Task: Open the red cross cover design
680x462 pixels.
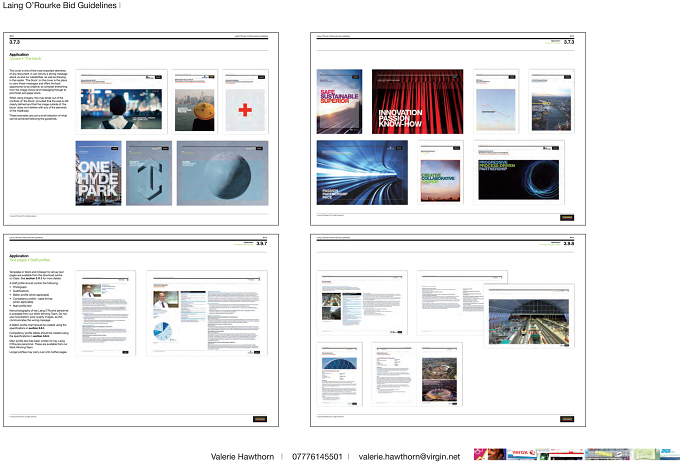Action: pyautogui.click(x=245, y=102)
